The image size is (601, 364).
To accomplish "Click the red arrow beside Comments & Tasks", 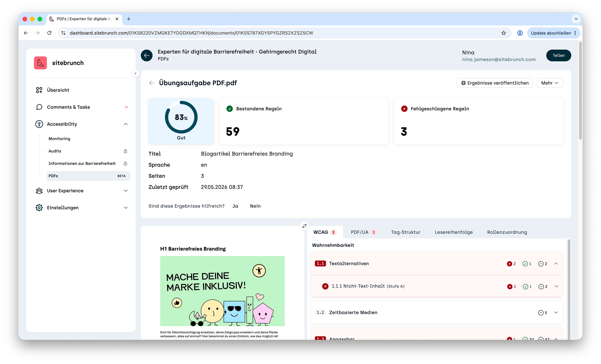I will tap(126, 107).
